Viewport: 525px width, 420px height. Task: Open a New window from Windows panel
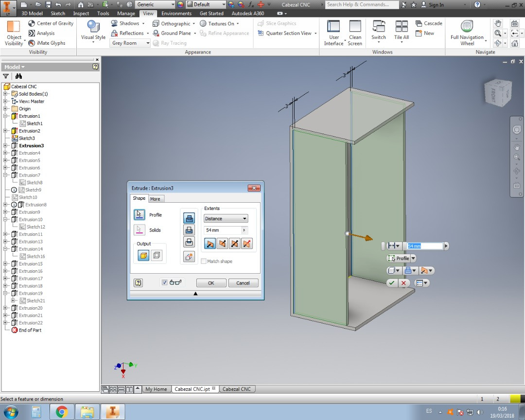[x=424, y=33]
